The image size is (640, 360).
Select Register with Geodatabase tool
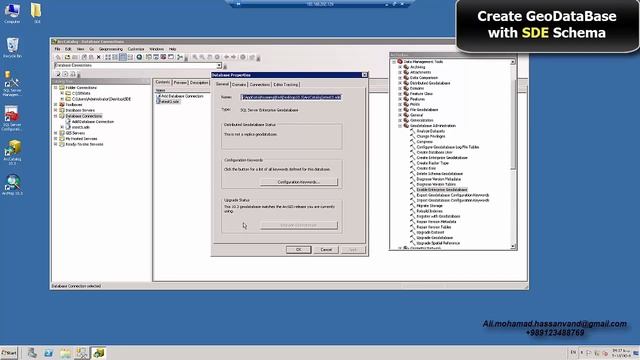438,216
